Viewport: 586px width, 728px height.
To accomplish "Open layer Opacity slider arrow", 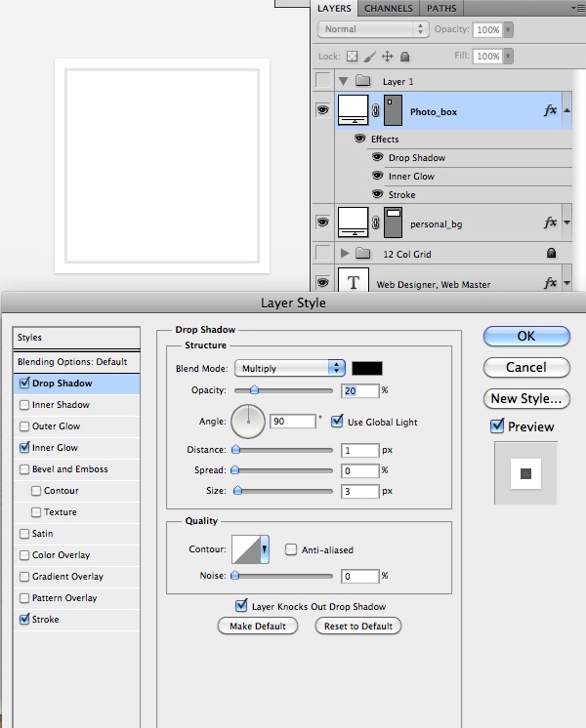I will tap(508, 29).
